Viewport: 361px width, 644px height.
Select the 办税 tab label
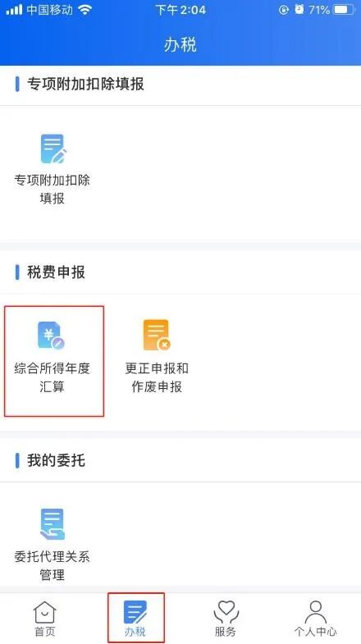point(135,631)
